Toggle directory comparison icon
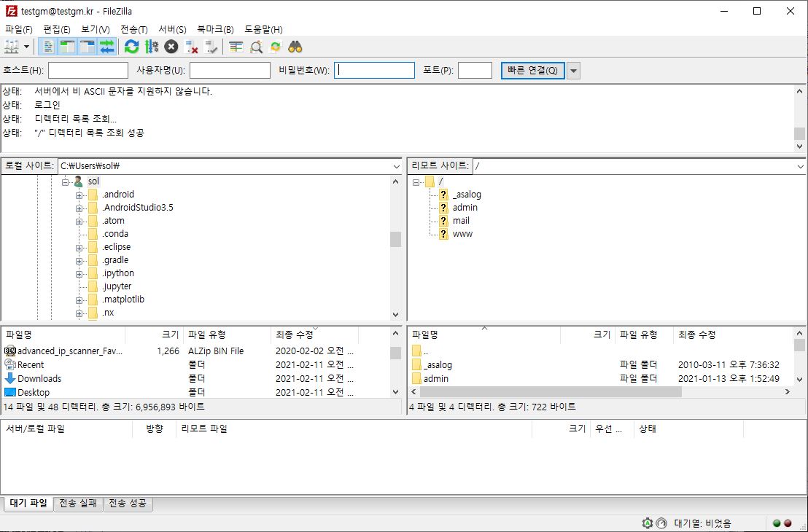This screenshot has height=532, width=808. coord(256,47)
